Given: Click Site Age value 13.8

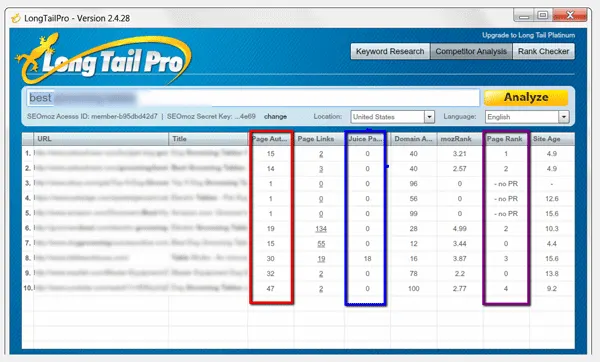Looking at the screenshot, I should tap(552, 274).
